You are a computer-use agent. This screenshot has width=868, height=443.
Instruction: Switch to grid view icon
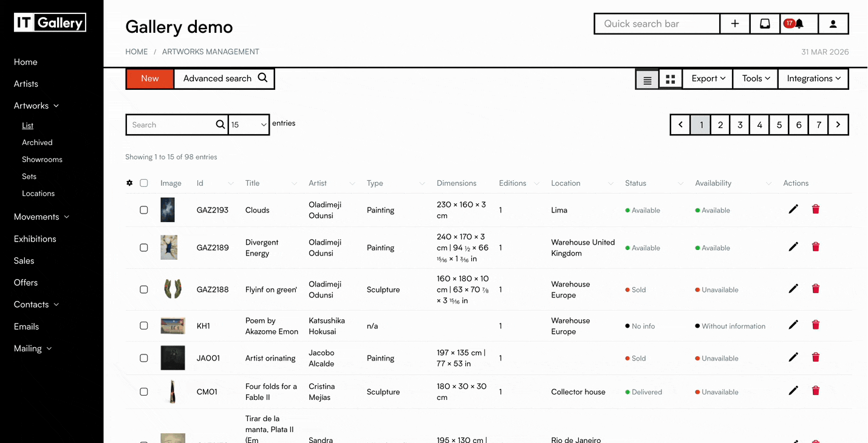[x=671, y=79]
